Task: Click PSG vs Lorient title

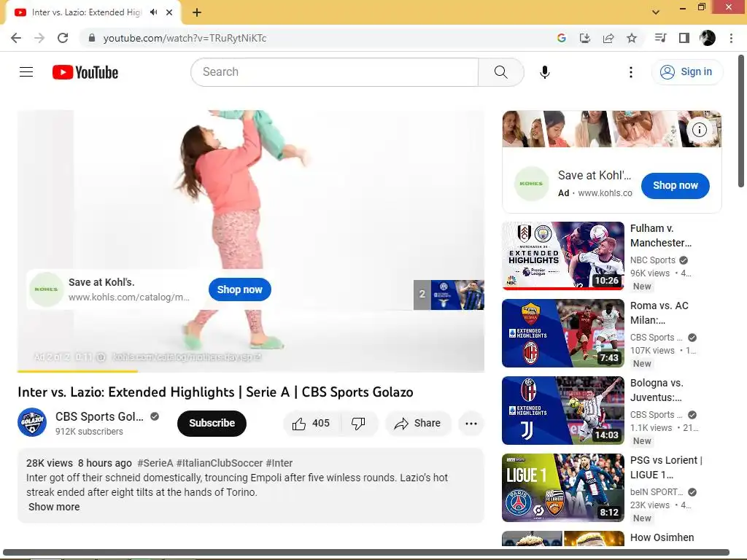Action: [667, 467]
